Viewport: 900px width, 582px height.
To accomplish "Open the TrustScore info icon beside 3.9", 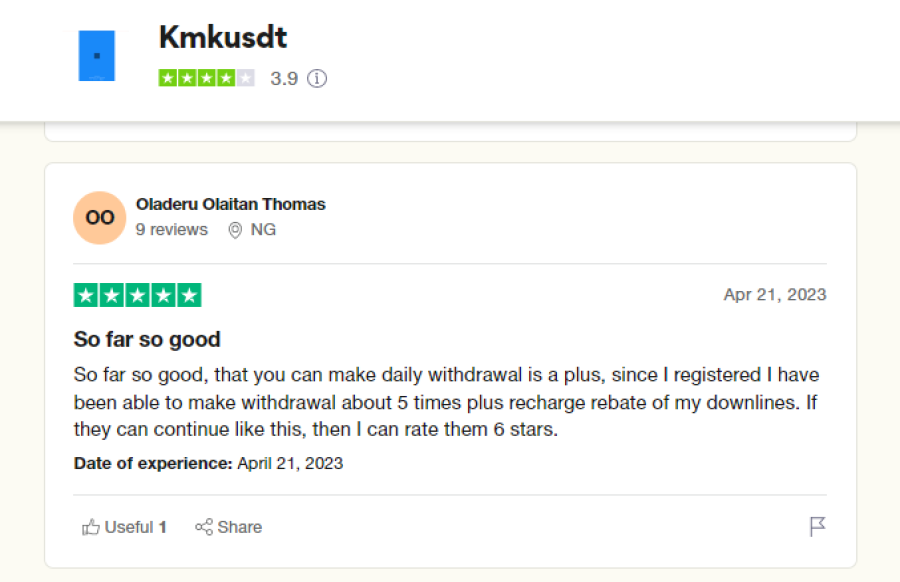I will pyautogui.click(x=317, y=78).
